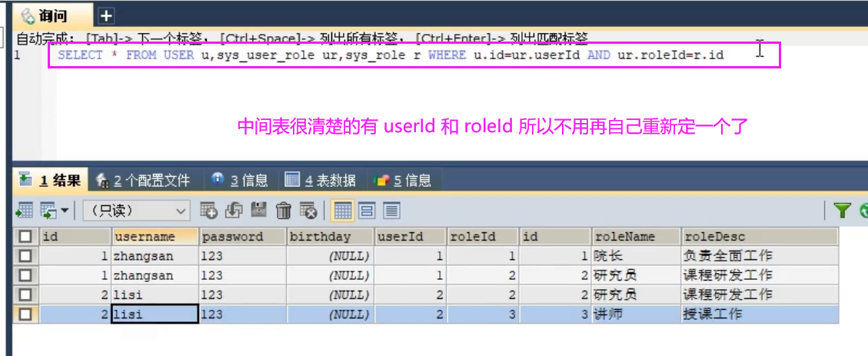Screen dimensions: 868x356
Task: Select zhangsan cell in the 院长 row
Action: (x=155, y=256)
